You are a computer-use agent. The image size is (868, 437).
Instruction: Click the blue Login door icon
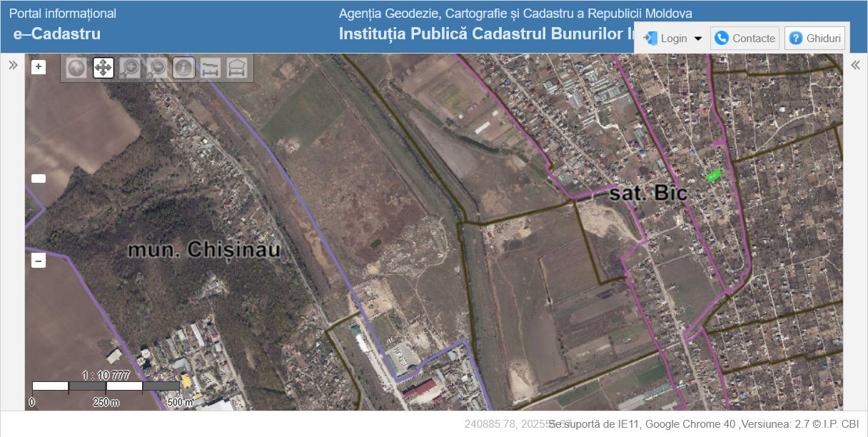click(x=650, y=39)
